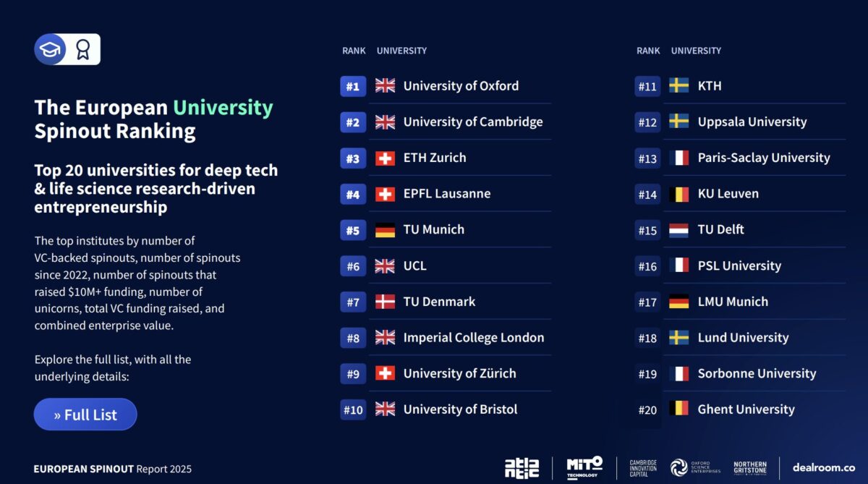Click the UK flag beside University of Oxford
The width and height of the screenshot is (868, 484).
tap(386, 85)
